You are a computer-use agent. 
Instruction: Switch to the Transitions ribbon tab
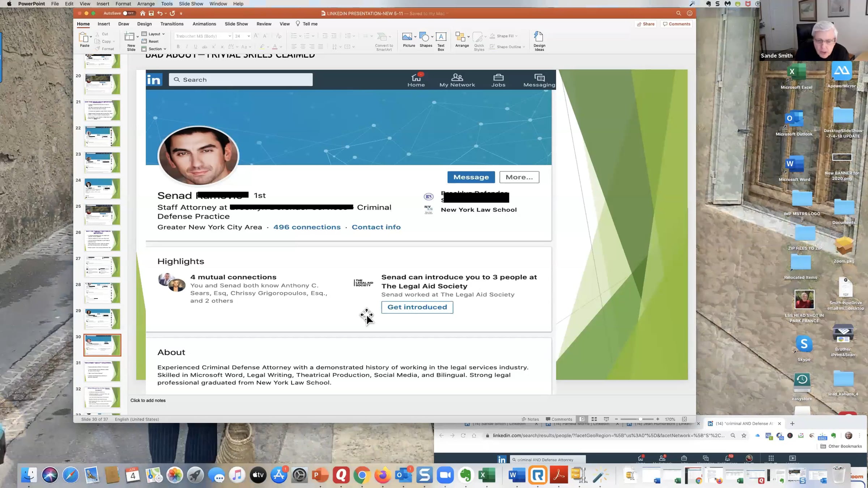tap(172, 24)
